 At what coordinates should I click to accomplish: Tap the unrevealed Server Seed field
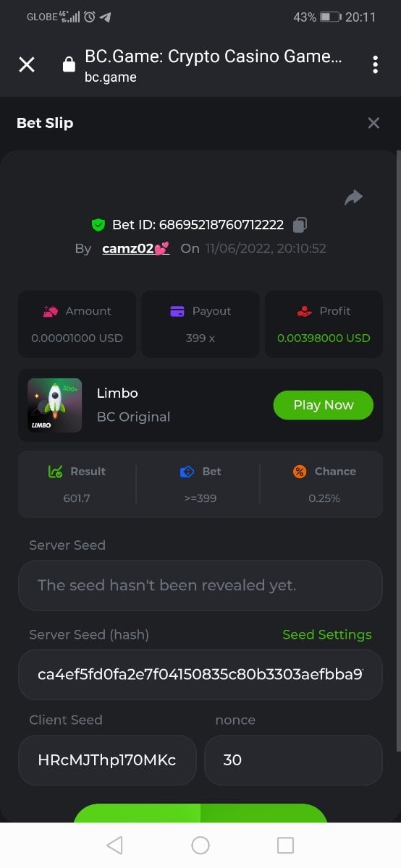click(200, 585)
